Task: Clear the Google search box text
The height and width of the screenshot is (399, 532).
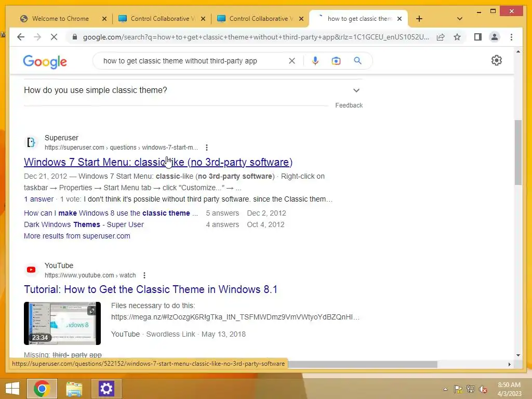Action: (292, 61)
